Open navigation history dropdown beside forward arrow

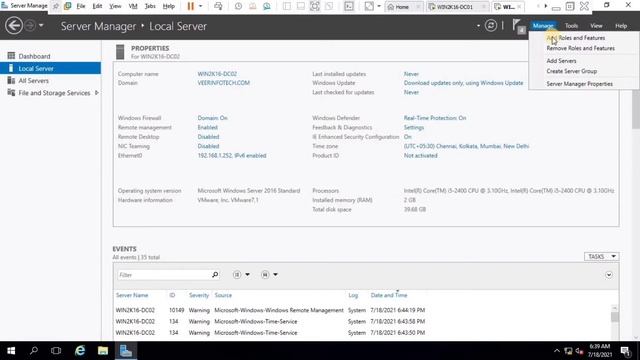(x=41, y=26)
